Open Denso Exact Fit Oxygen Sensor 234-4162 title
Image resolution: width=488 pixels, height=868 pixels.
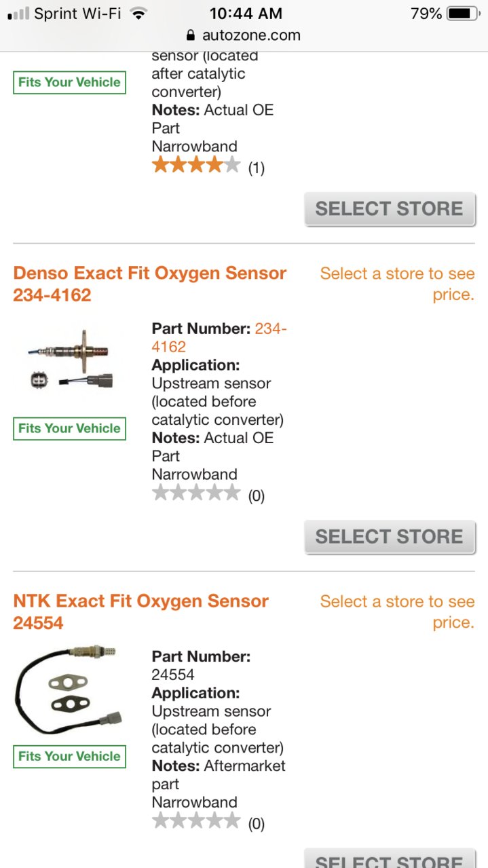[150, 284]
